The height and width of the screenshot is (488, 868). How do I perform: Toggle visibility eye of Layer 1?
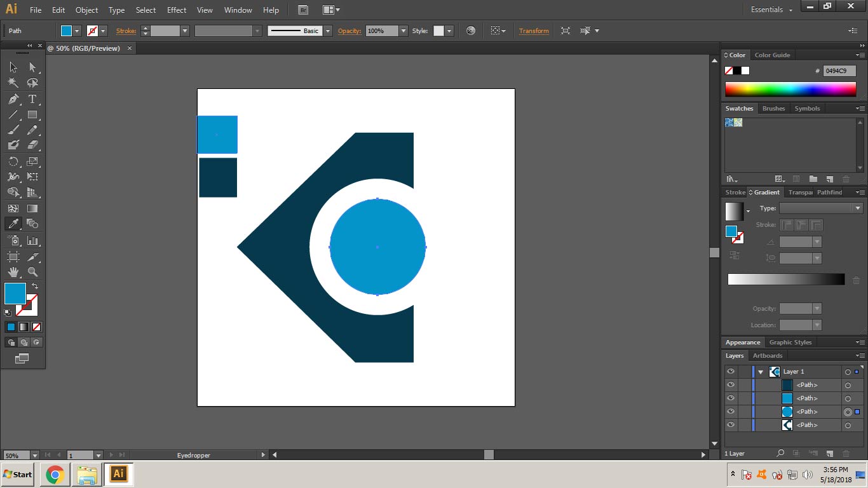tap(731, 372)
